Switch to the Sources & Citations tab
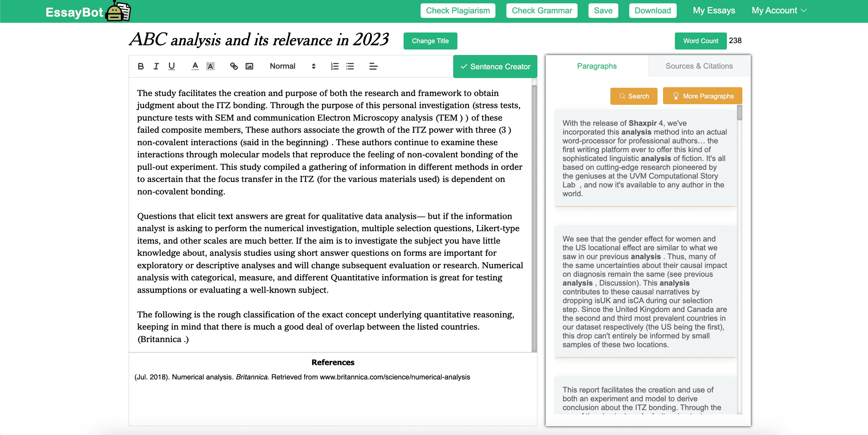Screen dimensions: 868x435 pyautogui.click(x=699, y=66)
